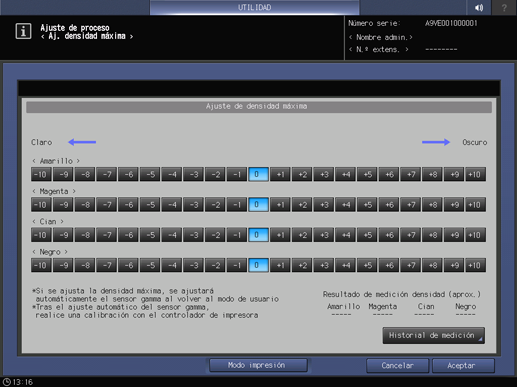Choose -8 in the Magenta row

[85, 205]
